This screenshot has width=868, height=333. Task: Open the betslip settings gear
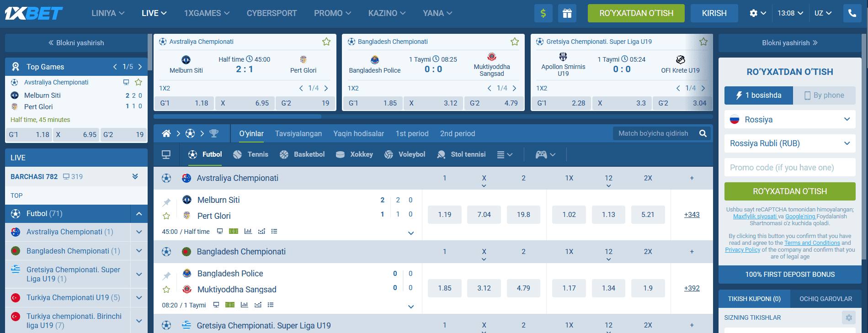[x=849, y=317]
